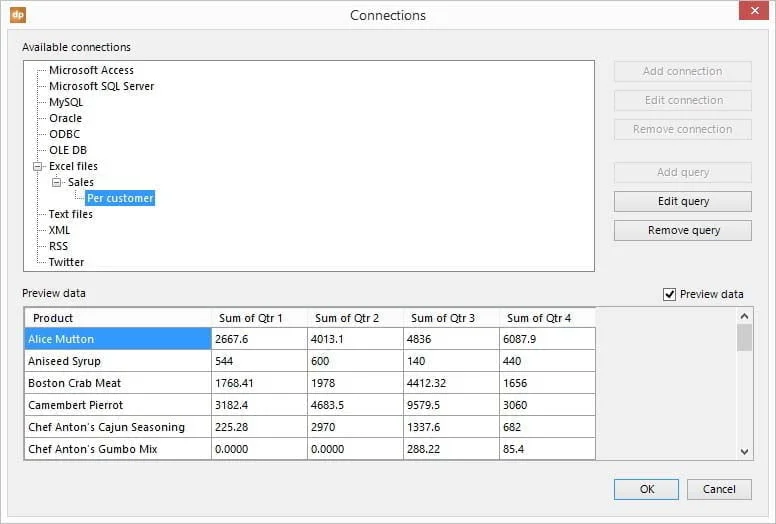
Task: Click the Sum of Qtr 1 header
Action: 259,318
